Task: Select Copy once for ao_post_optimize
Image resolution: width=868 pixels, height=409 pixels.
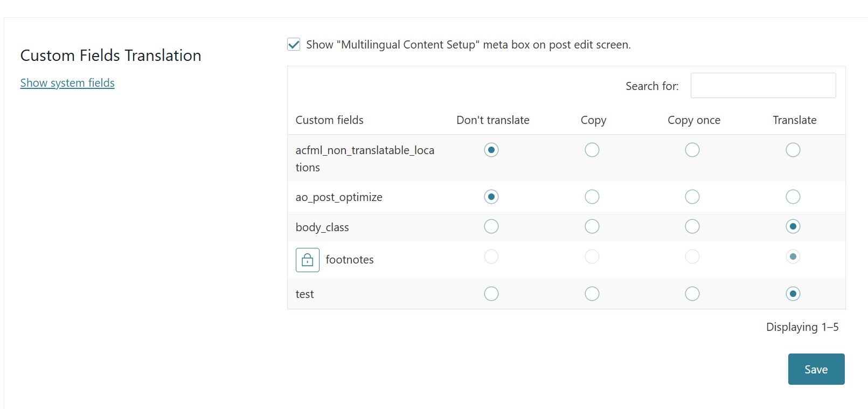Action: coord(692,197)
